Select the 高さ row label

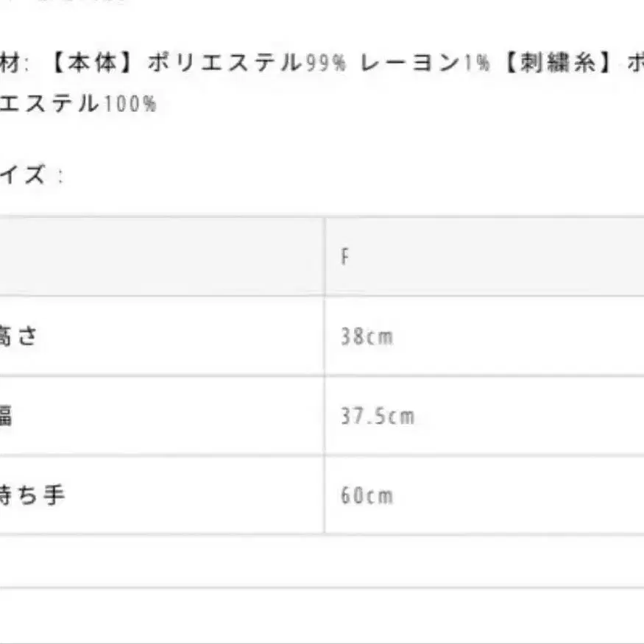[x=17, y=336]
